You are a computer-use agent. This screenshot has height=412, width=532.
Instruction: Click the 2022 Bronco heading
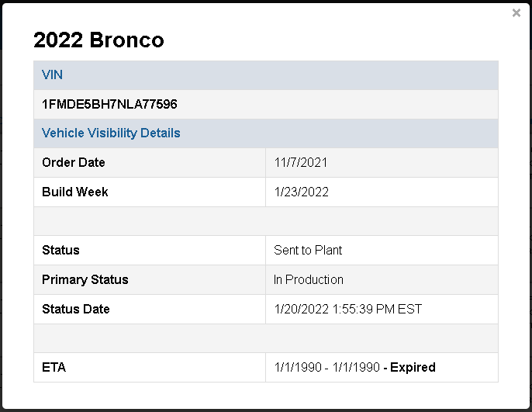click(x=98, y=40)
